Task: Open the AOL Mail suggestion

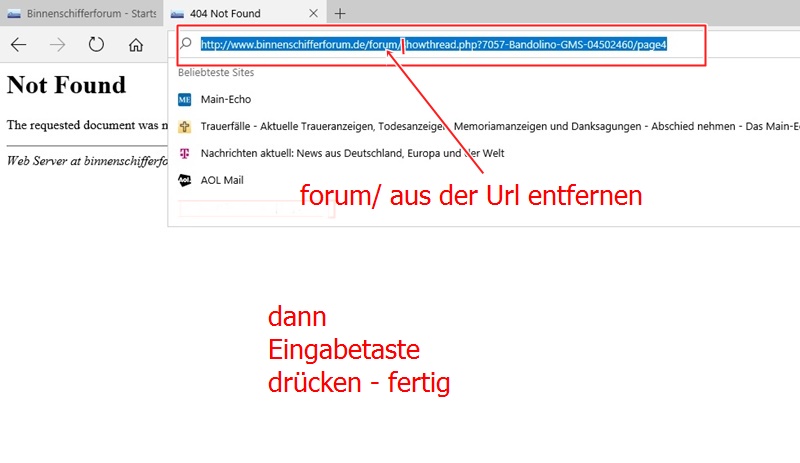Action: [x=222, y=181]
